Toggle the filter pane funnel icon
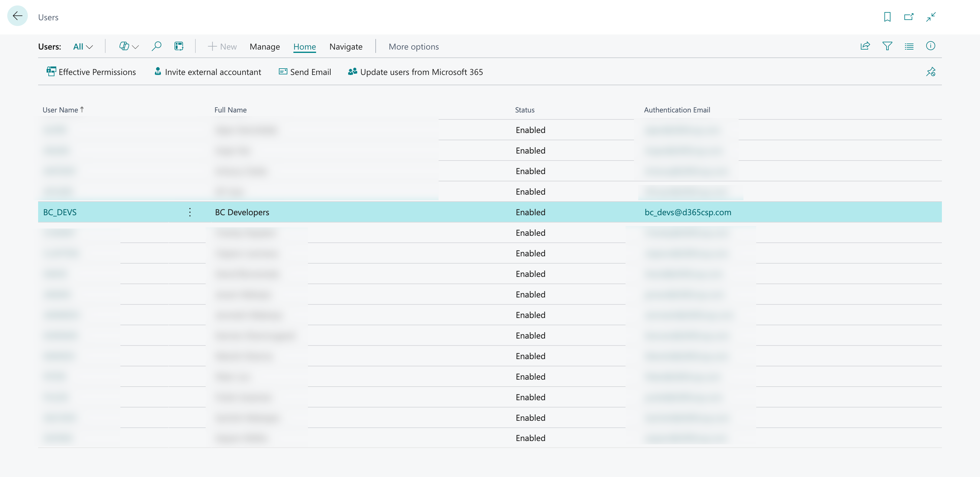Viewport: 980px width, 477px height. click(x=887, y=46)
